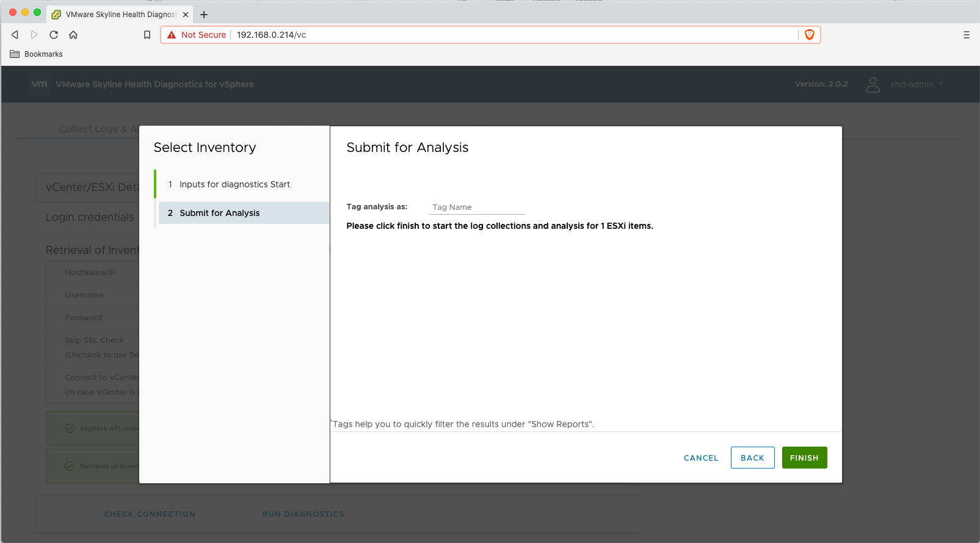The height and width of the screenshot is (543, 980).
Task: Close the VMware Skyline Health tab
Action: point(186,15)
